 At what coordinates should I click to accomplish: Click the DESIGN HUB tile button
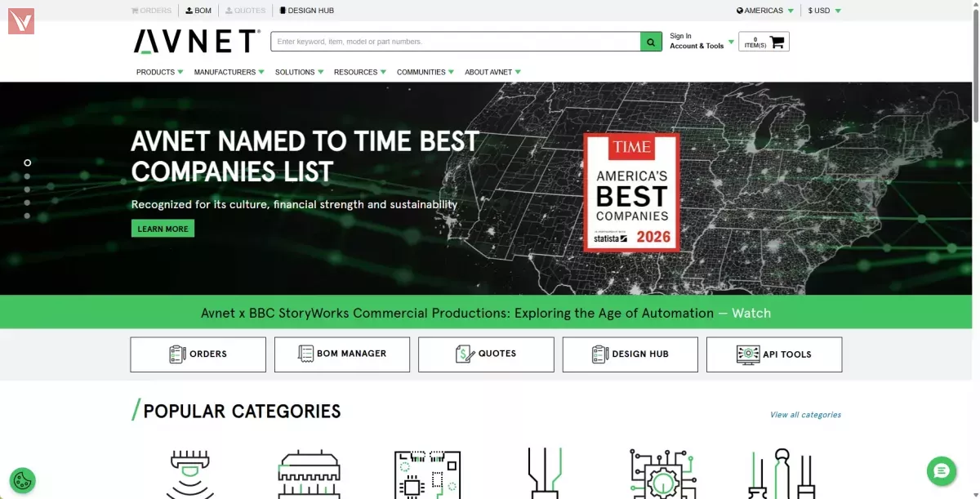pyautogui.click(x=630, y=354)
